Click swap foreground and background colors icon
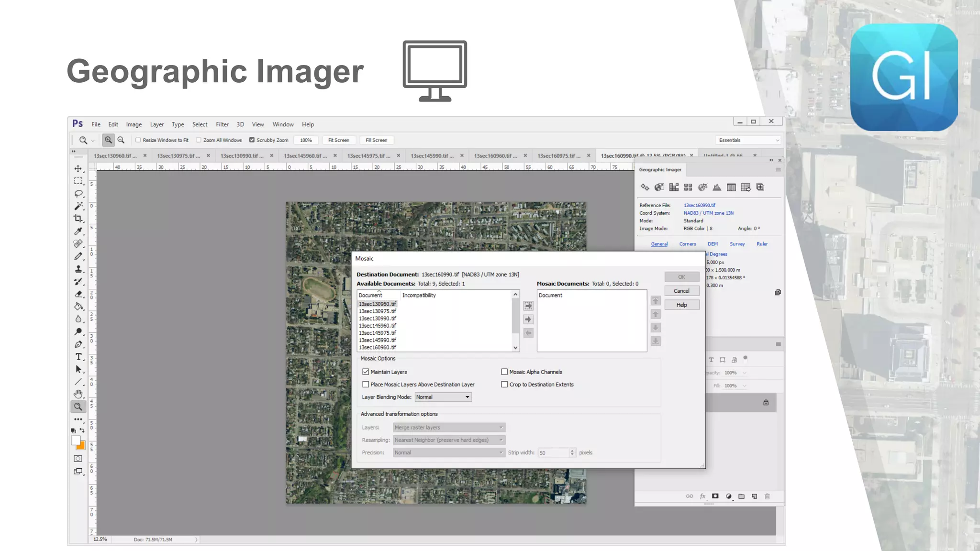Image resolution: width=980 pixels, height=551 pixels. coord(82,430)
